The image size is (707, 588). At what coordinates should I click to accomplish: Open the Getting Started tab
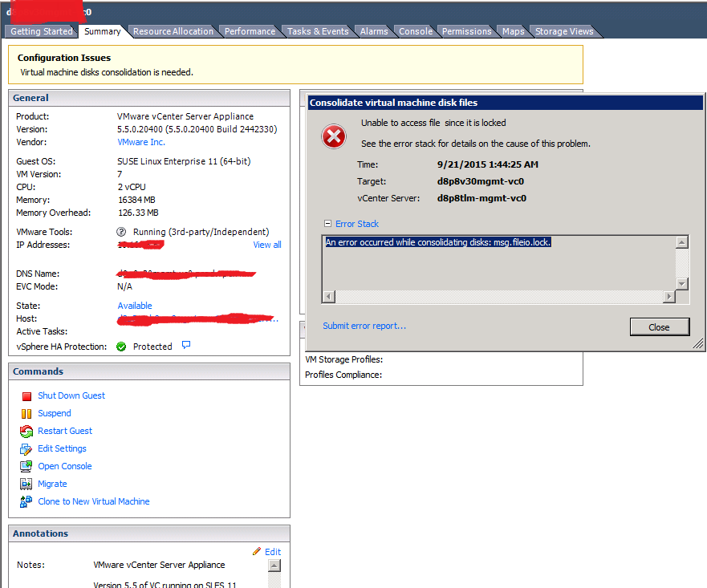[x=40, y=30]
